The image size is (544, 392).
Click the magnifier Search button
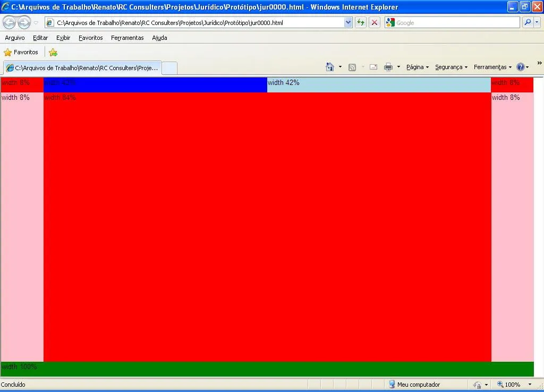coord(528,22)
